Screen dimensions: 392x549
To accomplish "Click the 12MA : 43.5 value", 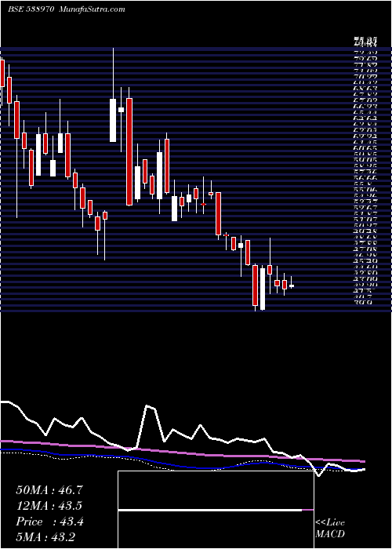I will pos(49,506).
